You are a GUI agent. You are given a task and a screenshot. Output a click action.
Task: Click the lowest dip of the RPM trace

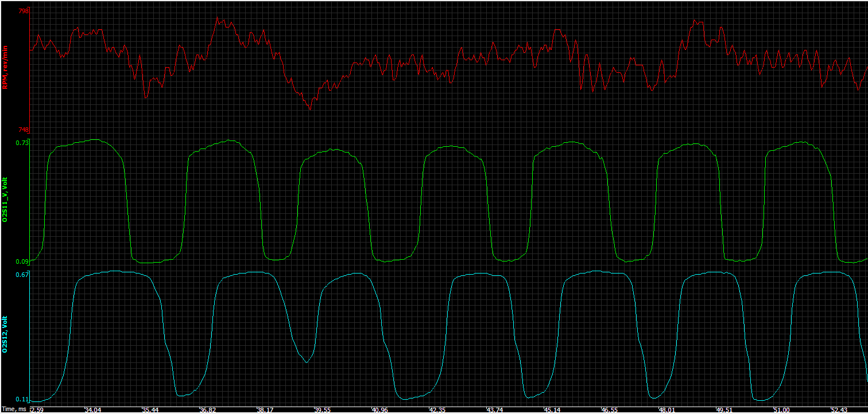[x=310, y=108]
